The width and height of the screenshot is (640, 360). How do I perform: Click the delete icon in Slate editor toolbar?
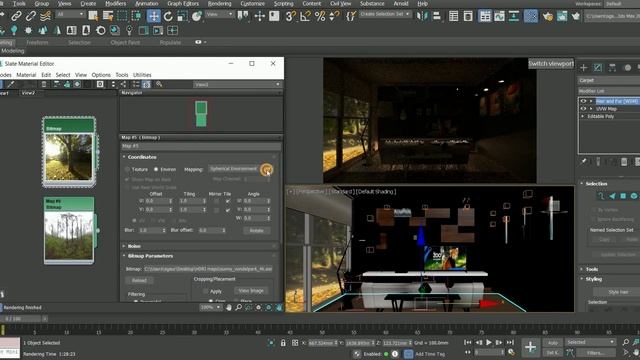[x=44, y=84]
